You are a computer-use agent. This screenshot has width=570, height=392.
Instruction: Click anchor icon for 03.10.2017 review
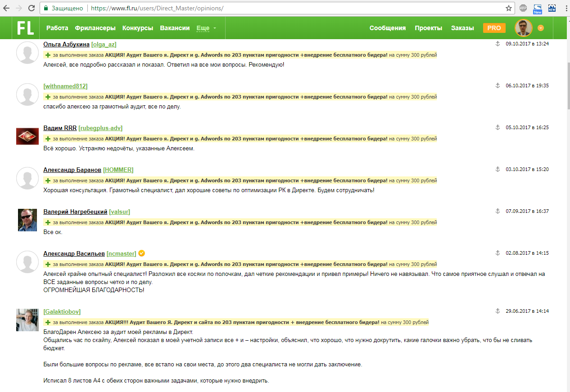click(x=498, y=169)
